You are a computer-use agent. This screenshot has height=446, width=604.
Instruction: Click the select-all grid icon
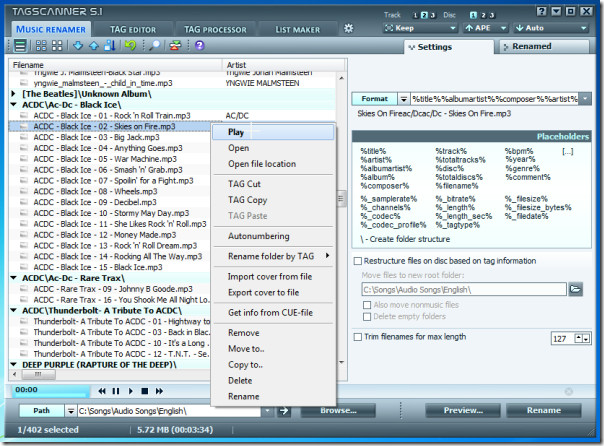click(x=41, y=45)
